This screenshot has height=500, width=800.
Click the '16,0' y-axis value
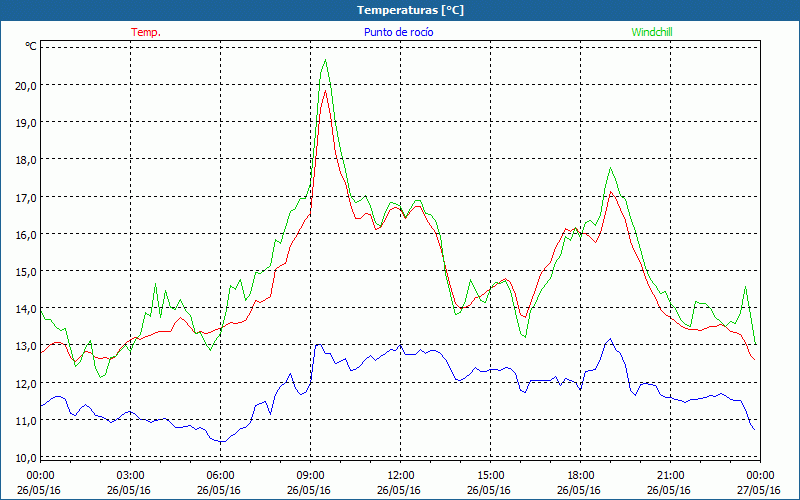pos(26,234)
